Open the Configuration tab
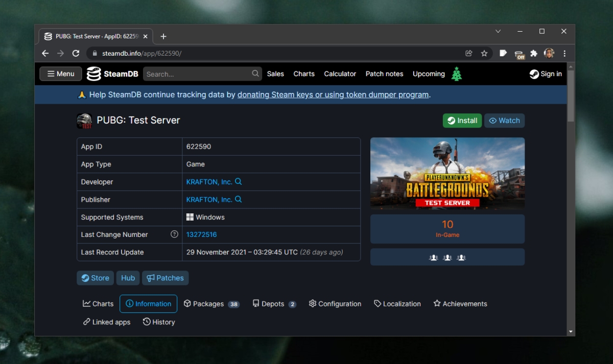The height and width of the screenshot is (364, 613). (x=335, y=304)
